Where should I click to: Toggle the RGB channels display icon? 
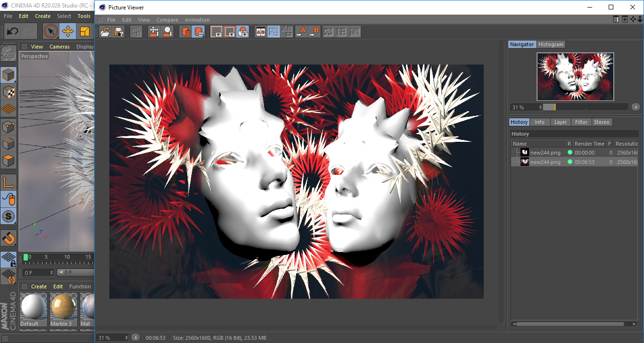click(243, 32)
